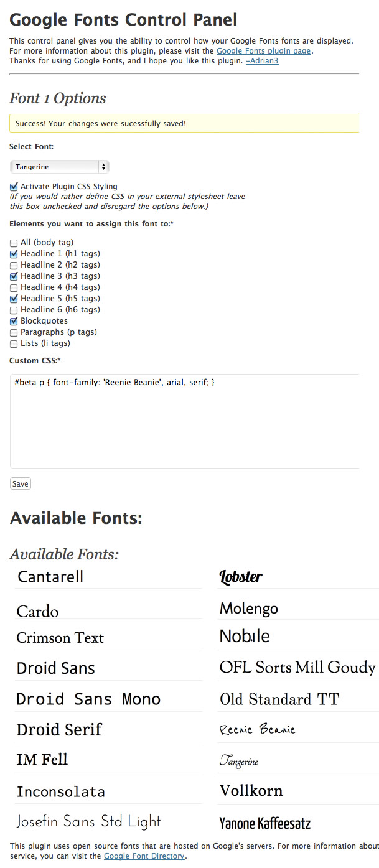
Task: Click the Old Standard TT font sample
Action: (279, 699)
